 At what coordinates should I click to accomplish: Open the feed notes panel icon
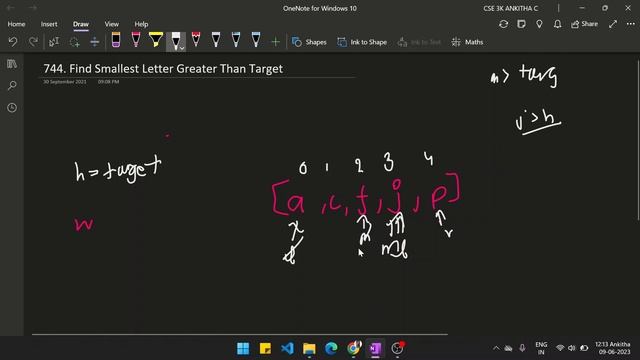click(521, 24)
